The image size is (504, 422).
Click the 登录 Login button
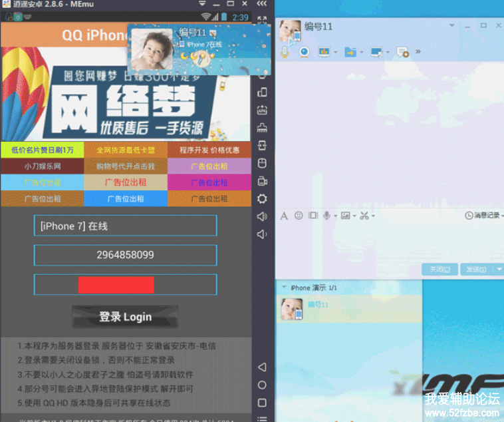click(x=126, y=317)
